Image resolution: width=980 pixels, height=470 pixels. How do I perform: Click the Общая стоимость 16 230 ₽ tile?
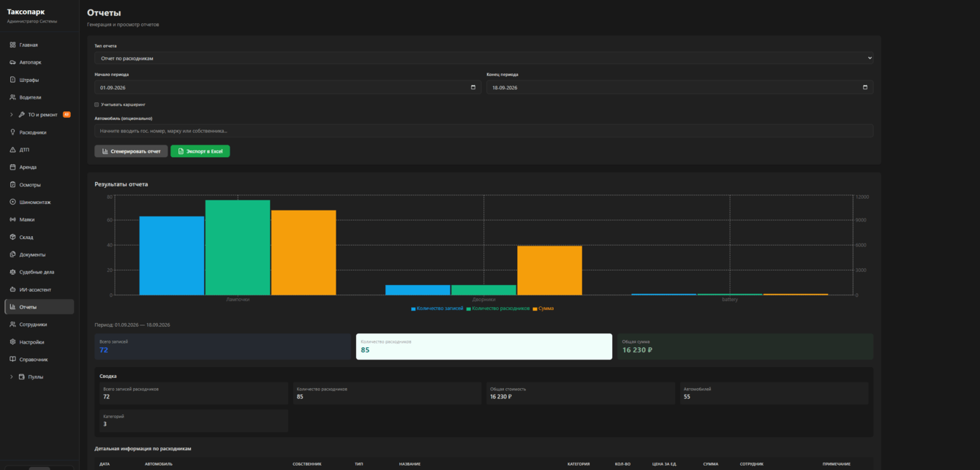581,393
